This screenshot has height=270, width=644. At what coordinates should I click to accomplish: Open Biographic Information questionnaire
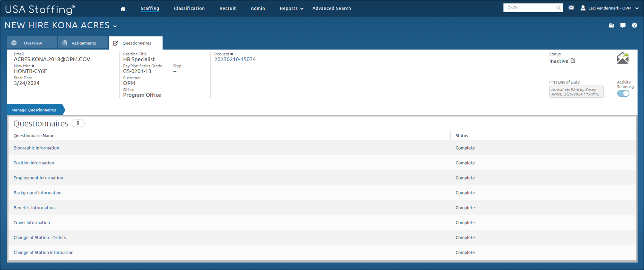36,148
